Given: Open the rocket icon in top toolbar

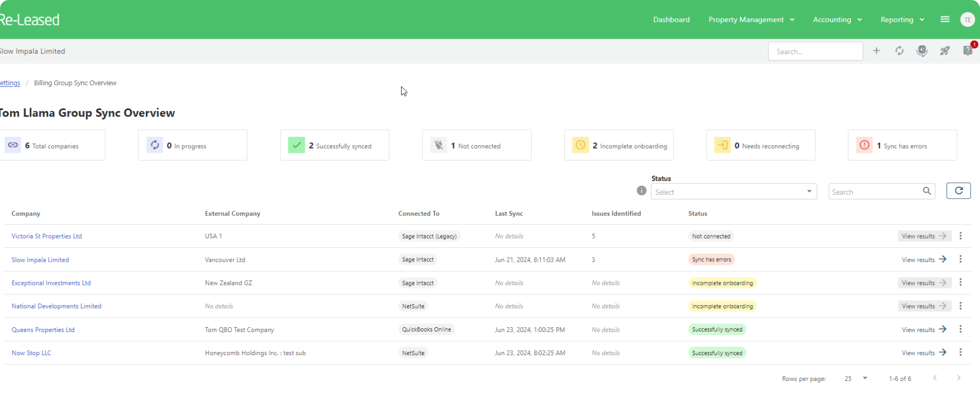Looking at the screenshot, I should (944, 51).
